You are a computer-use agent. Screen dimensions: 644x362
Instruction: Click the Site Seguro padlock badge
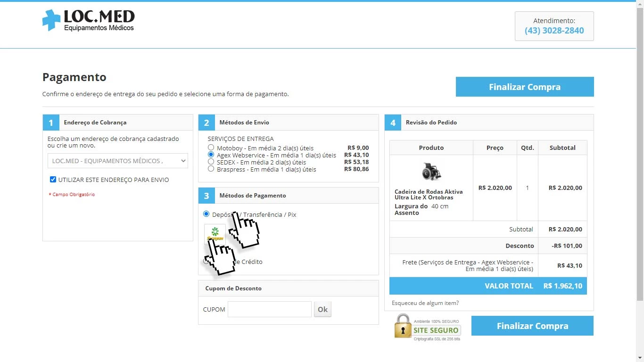click(x=428, y=327)
